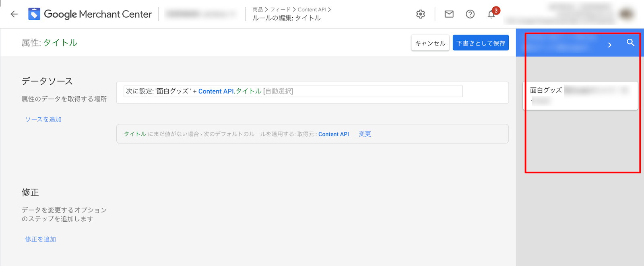The image size is (644, 266).
Task: Click the タイトル attribute heading
Action: point(60,43)
